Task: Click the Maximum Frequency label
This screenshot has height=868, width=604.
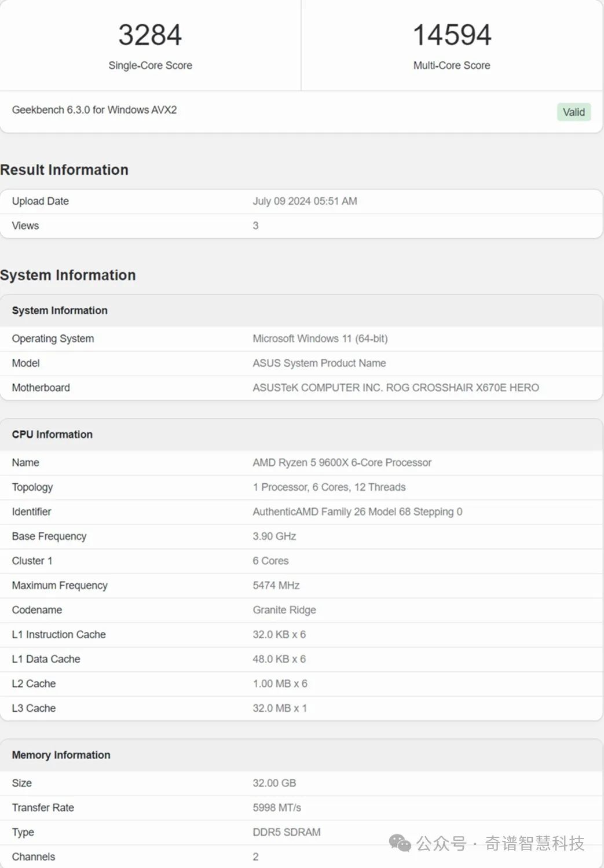Action: (60, 586)
